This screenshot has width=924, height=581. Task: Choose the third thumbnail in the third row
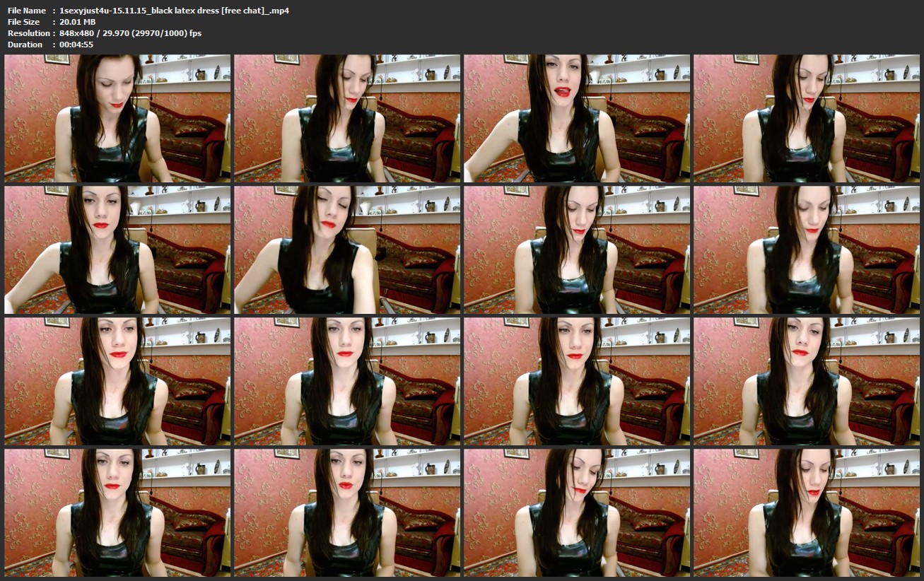[577, 381]
